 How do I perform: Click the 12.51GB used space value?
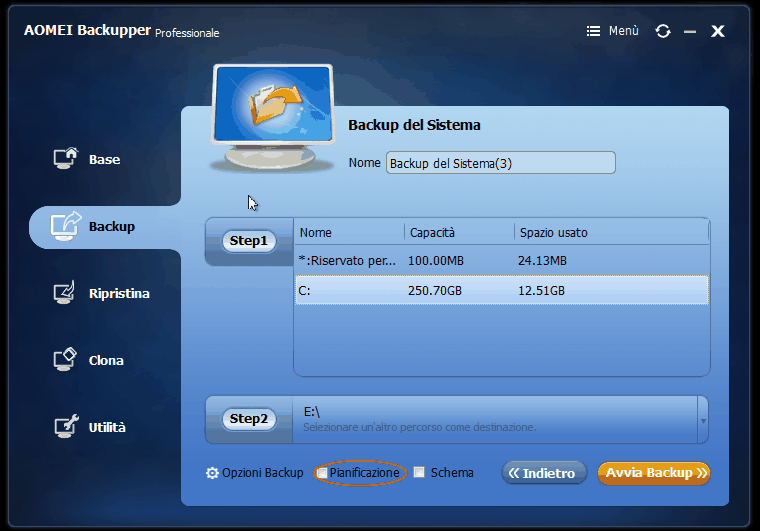541,291
